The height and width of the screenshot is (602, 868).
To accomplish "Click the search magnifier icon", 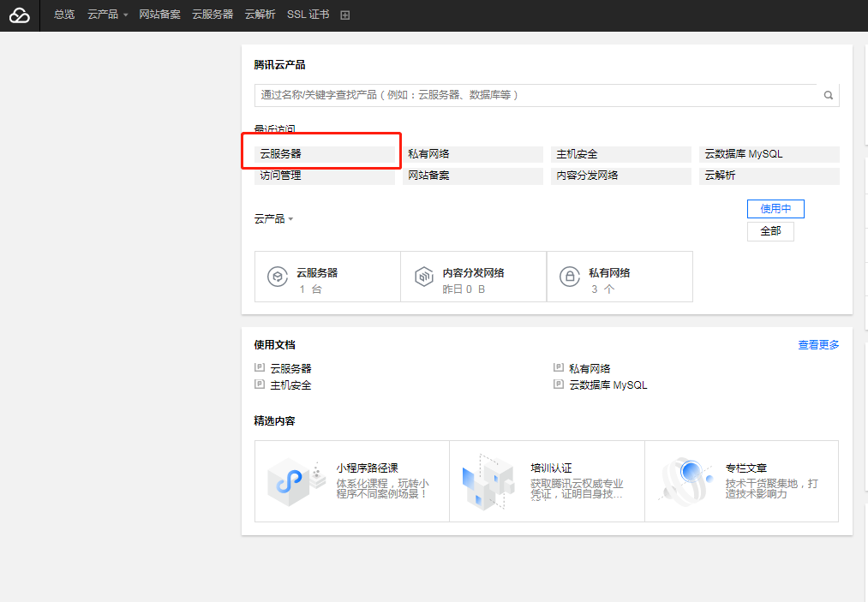I will pyautogui.click(x=828, y=95).
